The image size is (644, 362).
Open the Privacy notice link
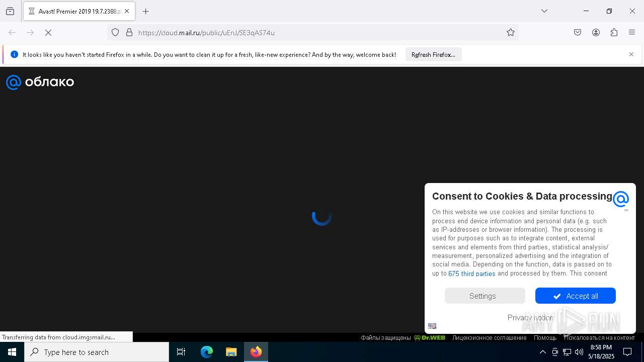530,317
